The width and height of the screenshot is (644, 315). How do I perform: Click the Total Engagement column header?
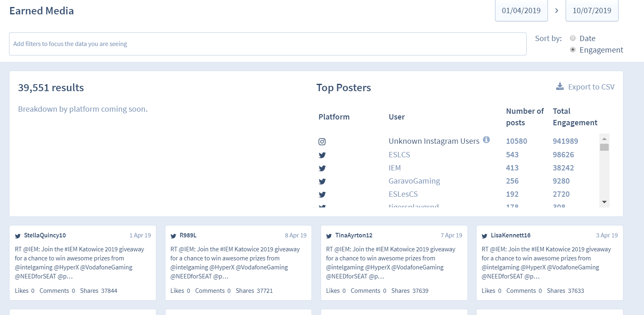coord(575,117)
